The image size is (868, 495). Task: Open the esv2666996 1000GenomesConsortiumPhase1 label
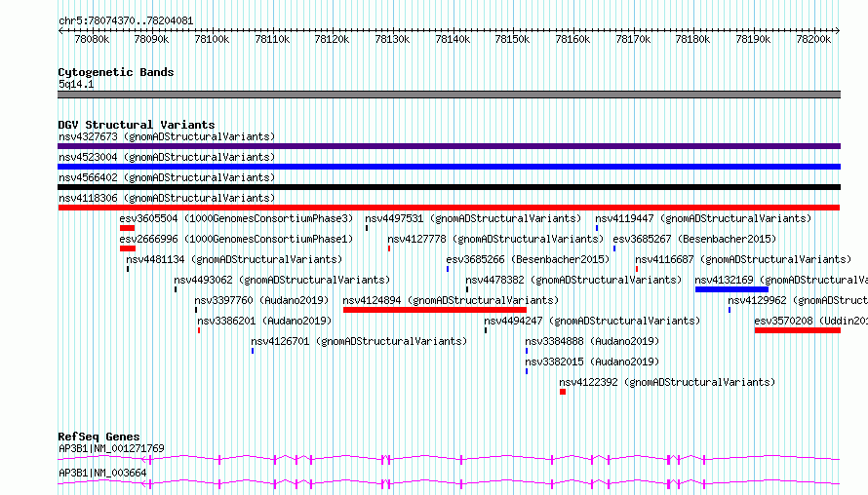[236, 239]
